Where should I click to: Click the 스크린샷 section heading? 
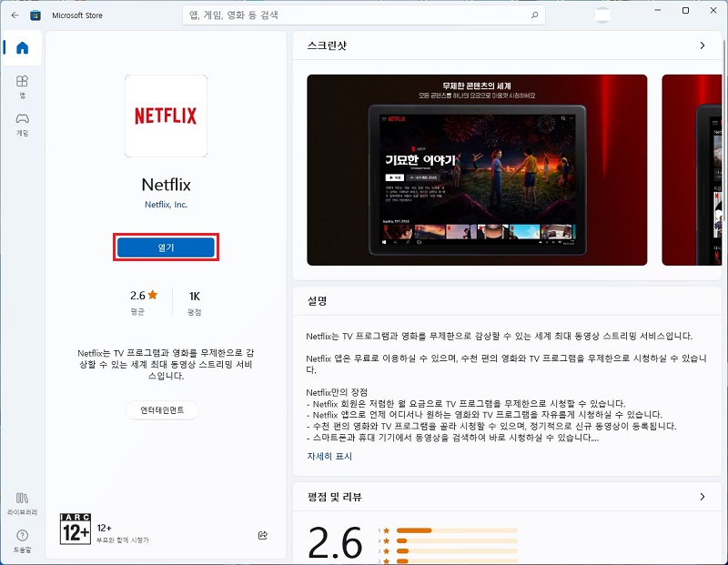coord(327,45)
